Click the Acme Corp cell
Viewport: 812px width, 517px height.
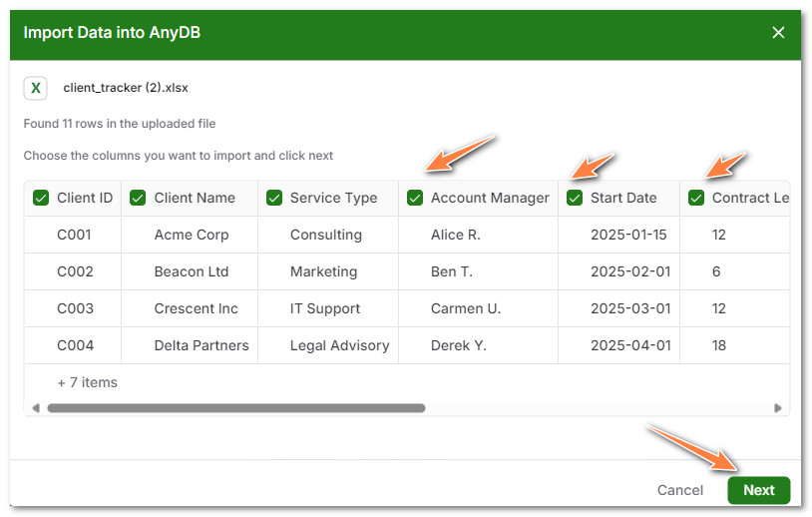pos(192,235)
